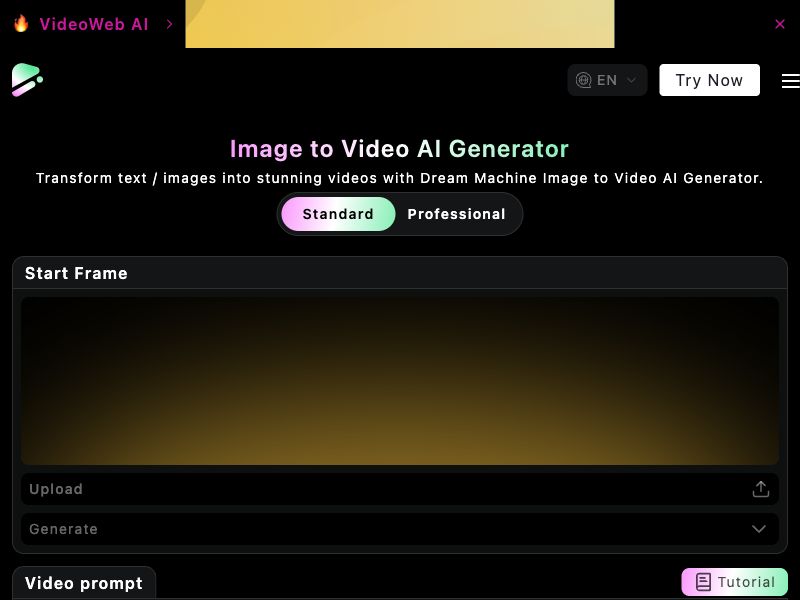Click the arrow next to VideoWeb AI banner
Image resolution: width=800 pixels, height=600 pixels.
pos(168,24)
